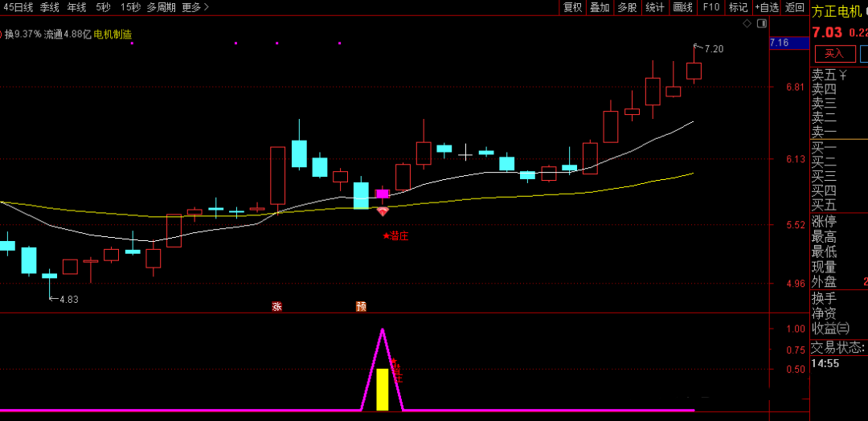Click the 返回 back button

[x=795, y=7]
